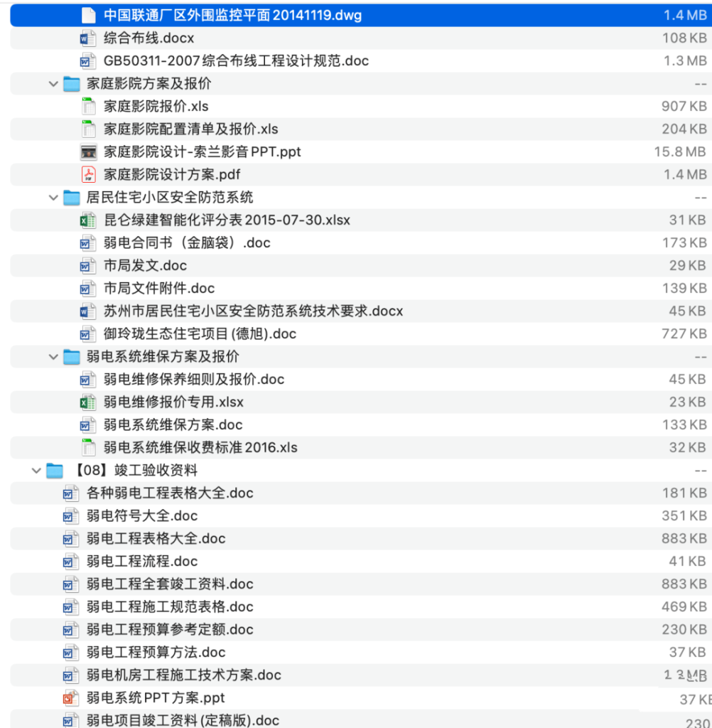
Task: Collapse the 家庭影院方案及报价 folder chevron
Action: pos(53,83)
